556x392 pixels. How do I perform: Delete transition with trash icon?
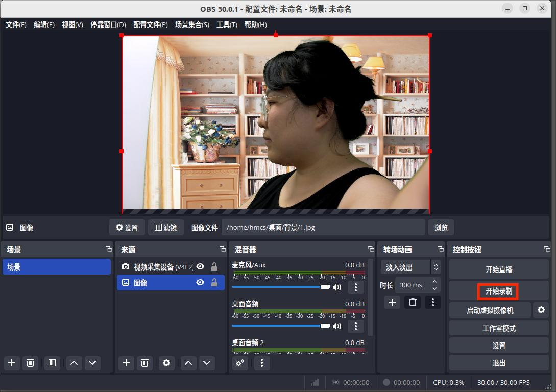(x=413, y=302)
